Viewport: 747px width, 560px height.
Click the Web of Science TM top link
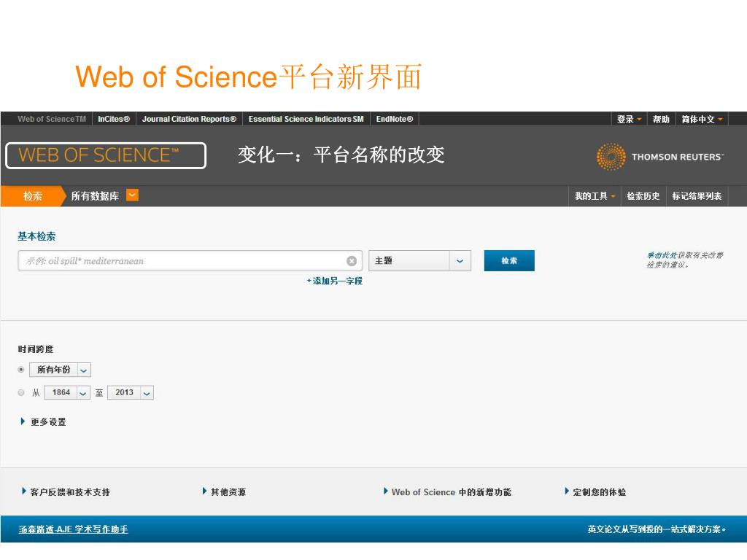[52, 119]
